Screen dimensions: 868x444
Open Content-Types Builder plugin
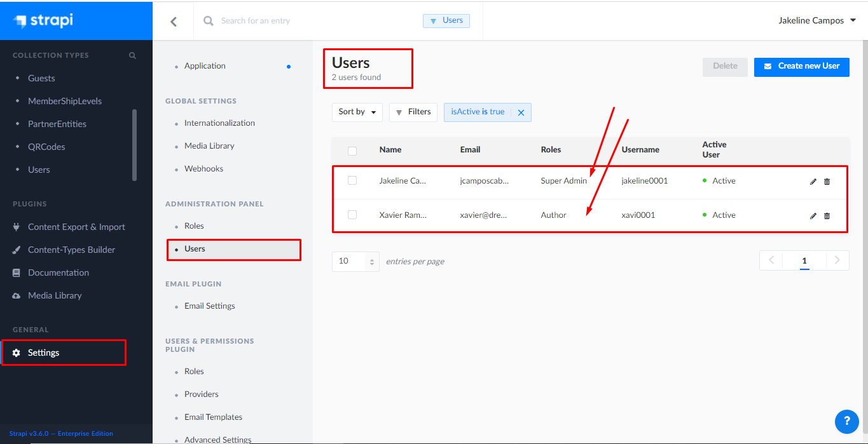click(x=71, y=250)
